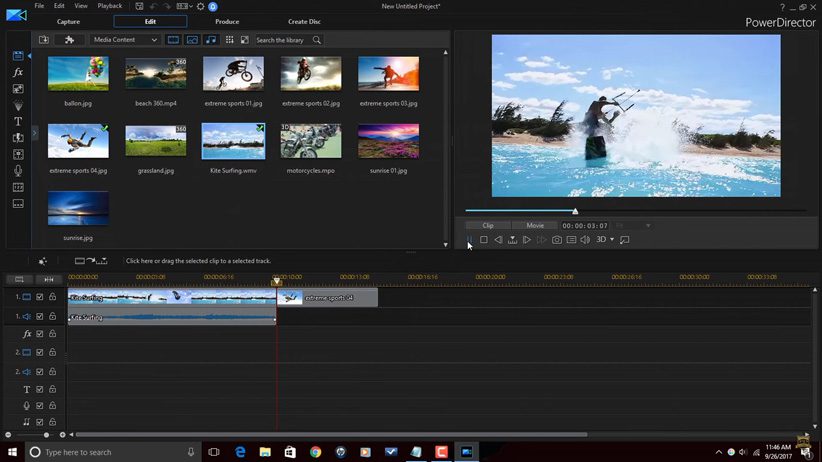This screenshot has width=822, height=462.
Task: Click the Import Media icon
Action: (44, 40)
